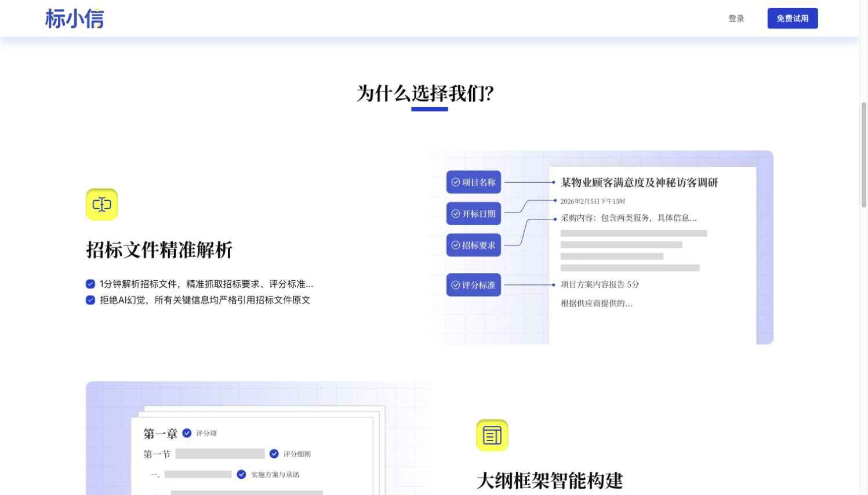Click the text 项目方案内容报告 5分
The height and width of the screenshot is (495, 868).
pos(600,284)
